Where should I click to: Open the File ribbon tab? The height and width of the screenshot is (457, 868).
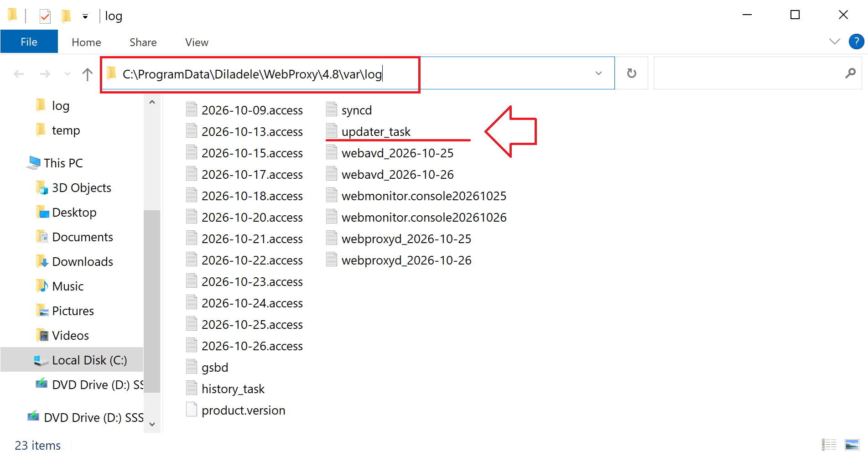(29, 42)
